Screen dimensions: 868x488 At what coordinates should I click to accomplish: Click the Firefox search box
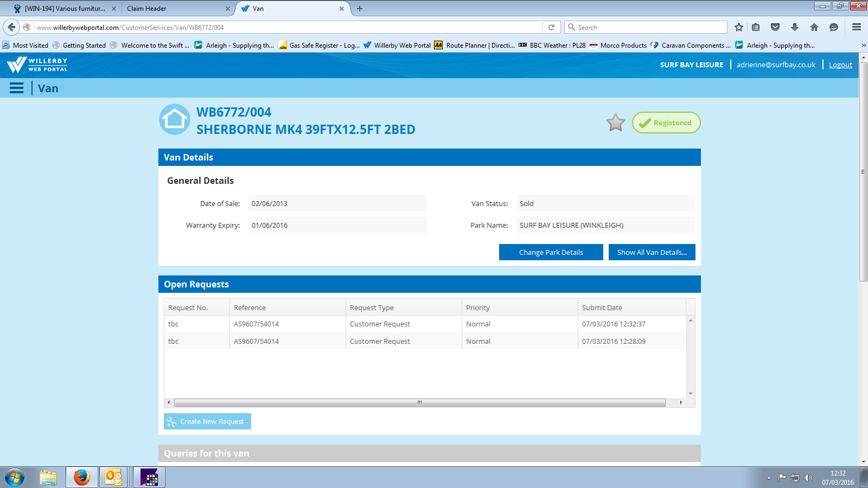[x=646, y=27]
